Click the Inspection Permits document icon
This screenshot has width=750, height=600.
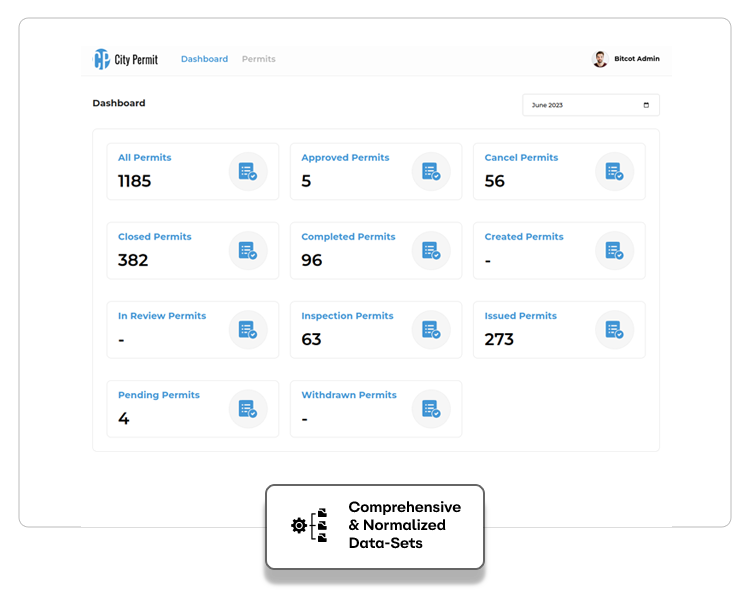point(430,330)
